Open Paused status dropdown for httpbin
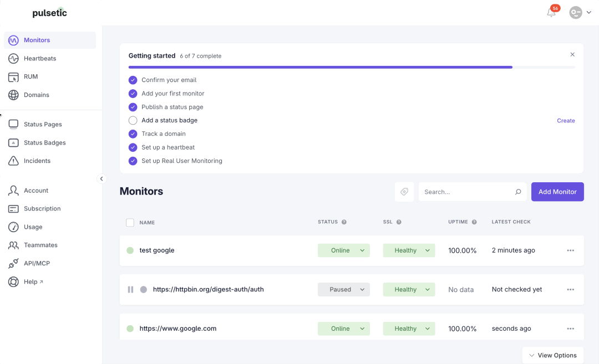599x364 pixels. pos(344,290)
